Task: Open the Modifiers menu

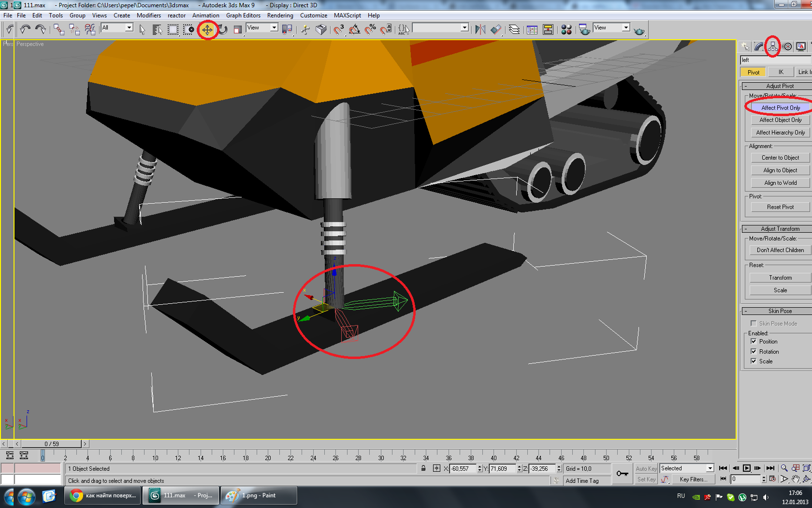Action: (148, 15)
